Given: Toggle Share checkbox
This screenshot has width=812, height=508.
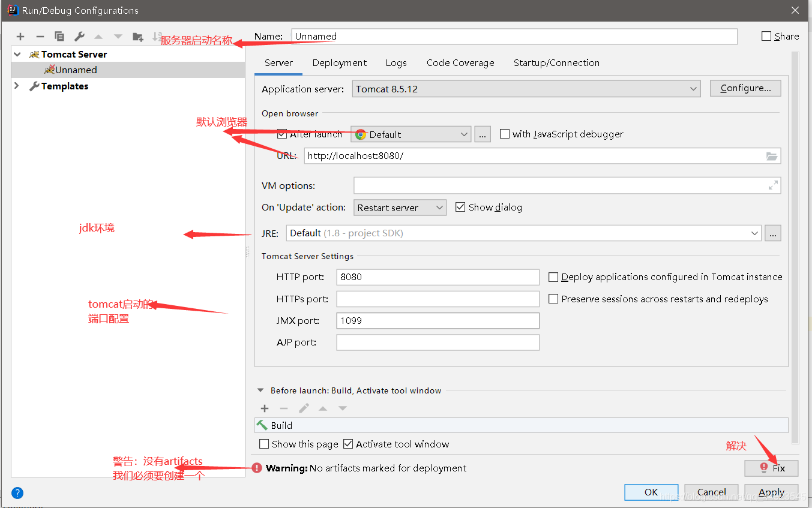Looking at the screenshot, I should (x=766, y=36).
